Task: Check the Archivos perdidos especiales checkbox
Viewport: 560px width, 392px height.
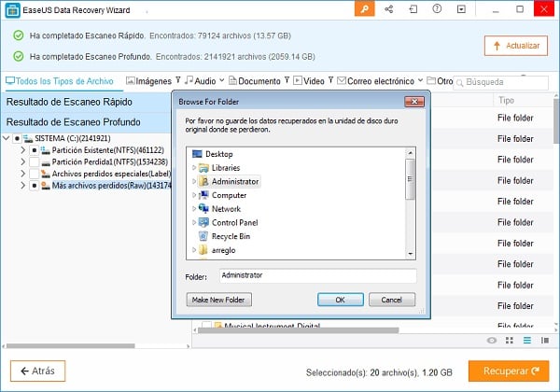Action: (x=34, y=174)
